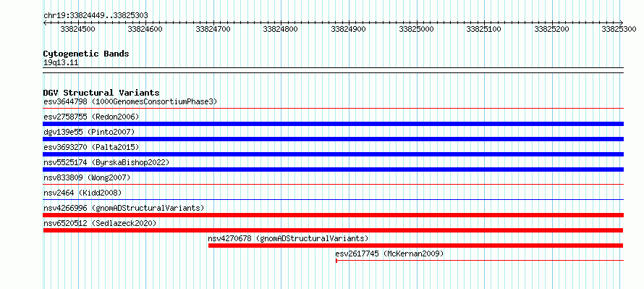Select the blue bar under dgv139e55 (Pinto2007)
The width and height of the screenshot is (644, 289).
pos(334,139)
